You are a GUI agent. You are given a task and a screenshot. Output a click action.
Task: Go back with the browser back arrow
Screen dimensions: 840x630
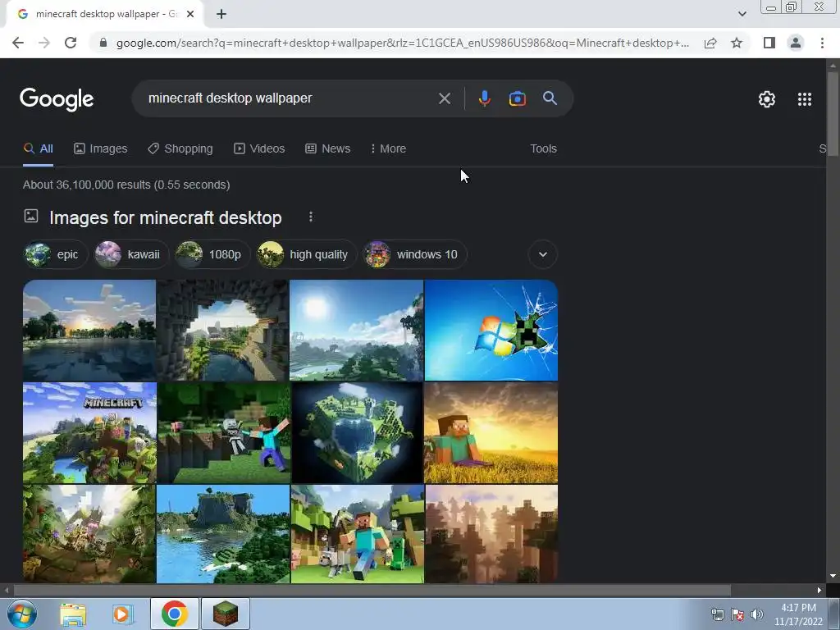[18, 43]
